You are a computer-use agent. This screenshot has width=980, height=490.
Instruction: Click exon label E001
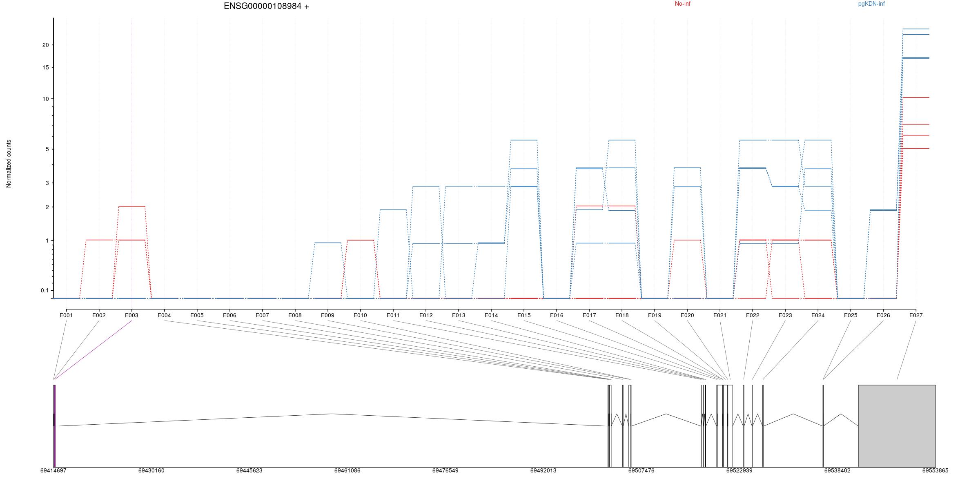[x=66, y=315]
